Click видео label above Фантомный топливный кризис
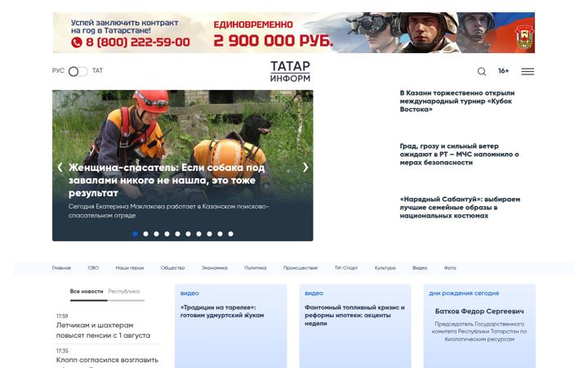 314,294
